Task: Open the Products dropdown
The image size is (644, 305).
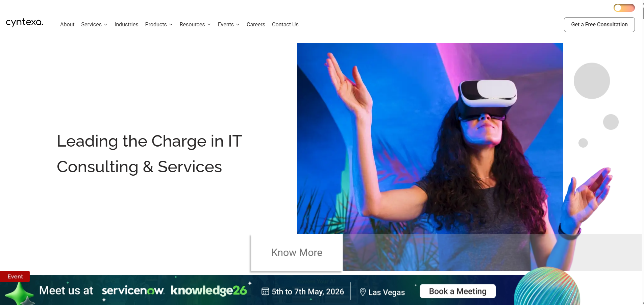Action: (x=159, y=24)
